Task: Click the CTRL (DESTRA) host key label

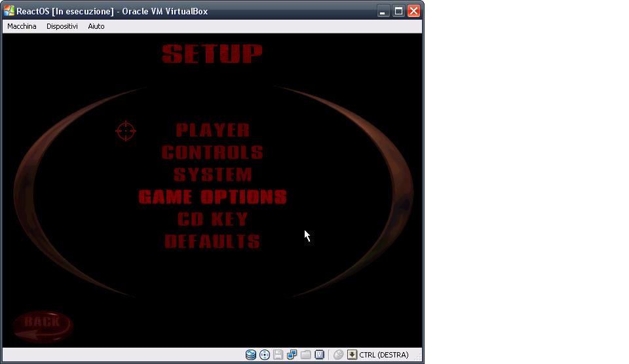Action: (384, 355)
